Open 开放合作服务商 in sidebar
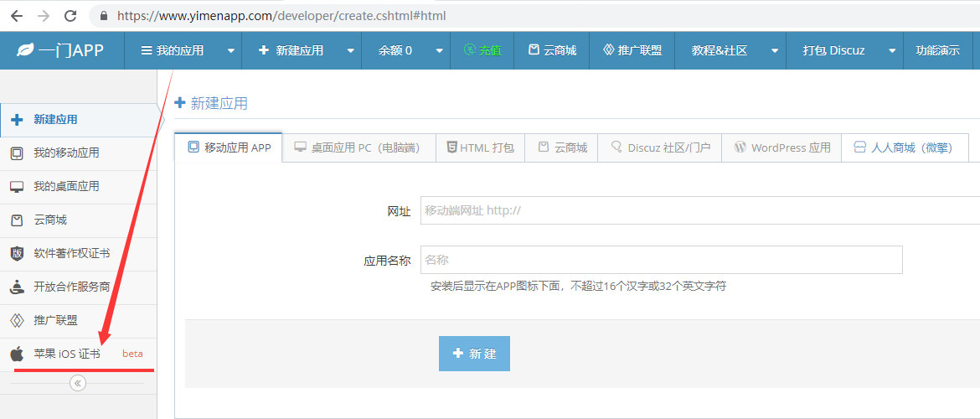The image size is (980, 419). tap(78, 287)
